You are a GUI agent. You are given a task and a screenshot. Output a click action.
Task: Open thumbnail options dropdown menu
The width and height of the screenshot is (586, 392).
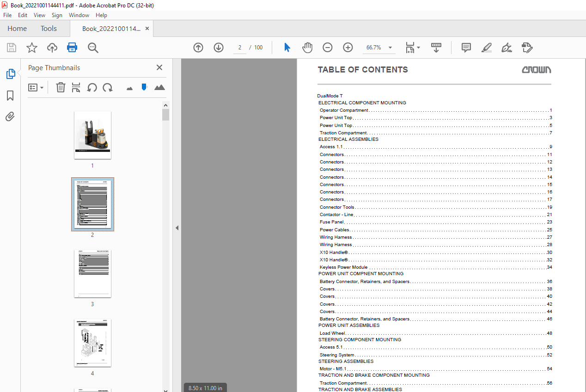tap(36, 87)
